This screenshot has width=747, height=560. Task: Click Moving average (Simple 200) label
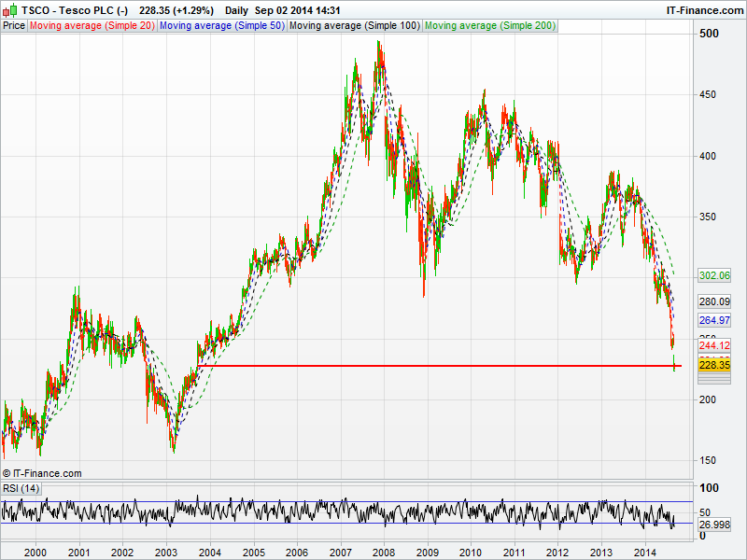[x=489, y=25]
